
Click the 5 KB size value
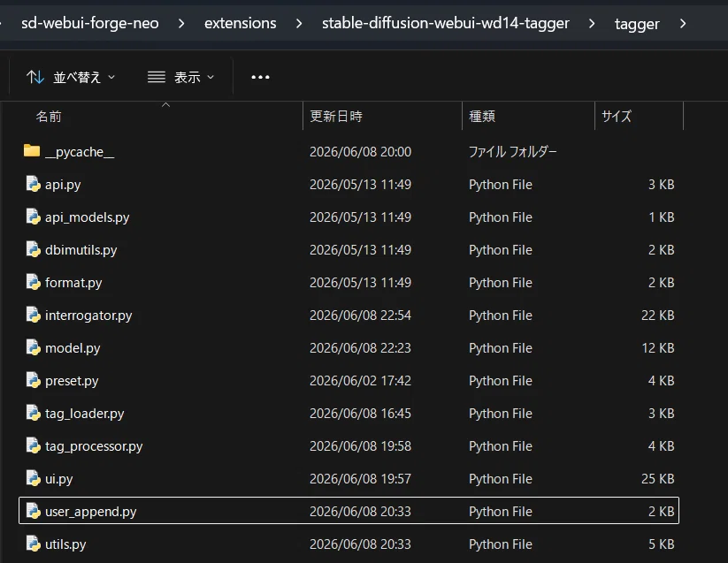(x=661, y=544)
